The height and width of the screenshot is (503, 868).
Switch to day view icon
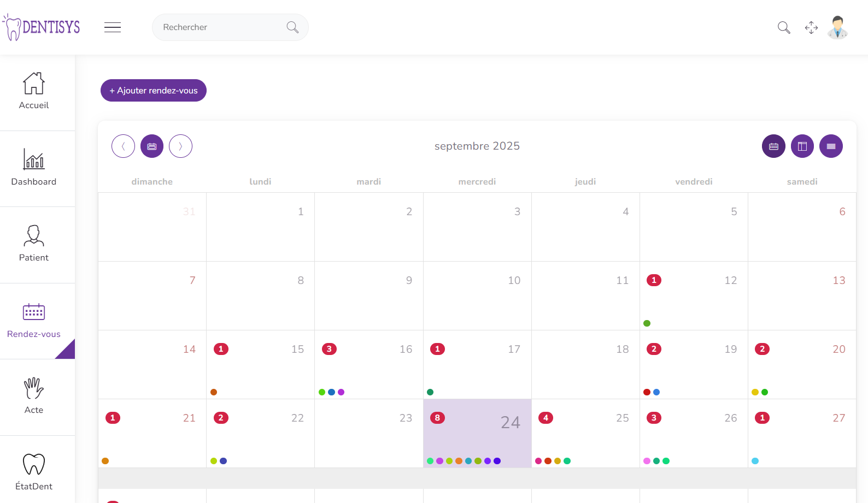click(831, 146)
